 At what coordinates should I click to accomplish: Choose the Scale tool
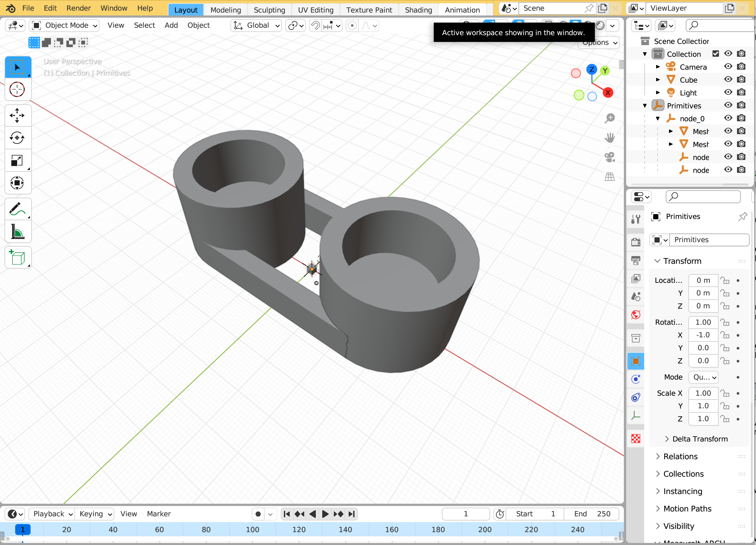[x=17, y=160]
